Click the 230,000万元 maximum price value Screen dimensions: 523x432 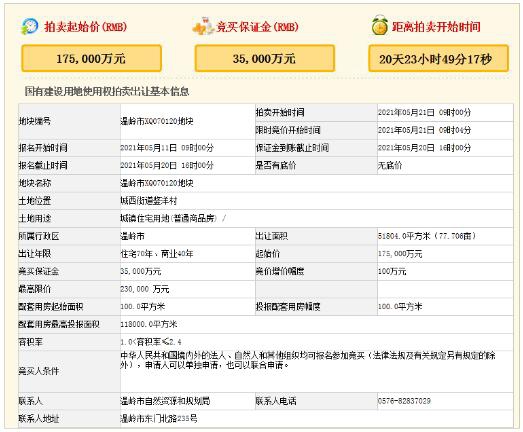[145, 289]
